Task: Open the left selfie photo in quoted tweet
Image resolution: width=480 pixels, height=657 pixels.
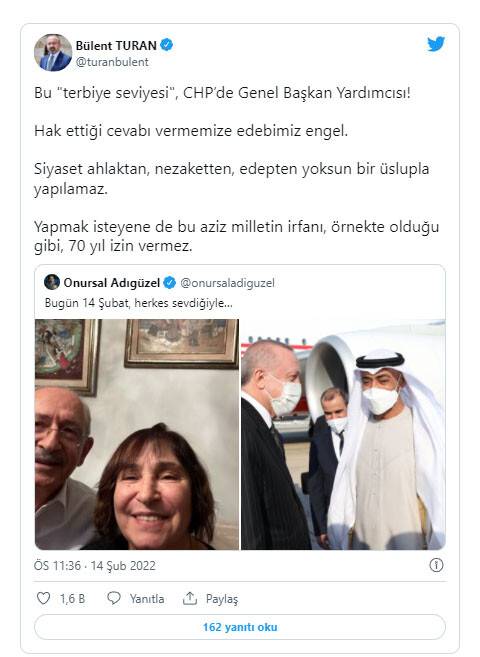Action: click(137, 435)
